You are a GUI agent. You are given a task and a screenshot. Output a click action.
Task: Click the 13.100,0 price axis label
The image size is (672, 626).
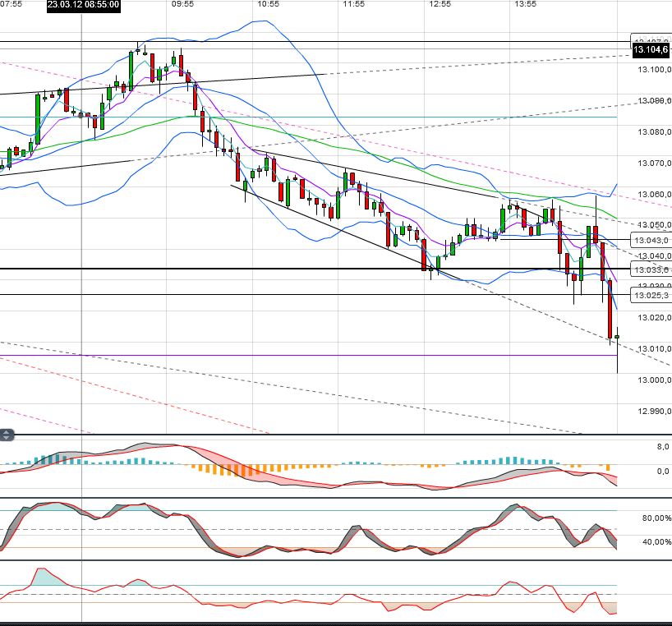pyautogui.click(x=654, y=69)
